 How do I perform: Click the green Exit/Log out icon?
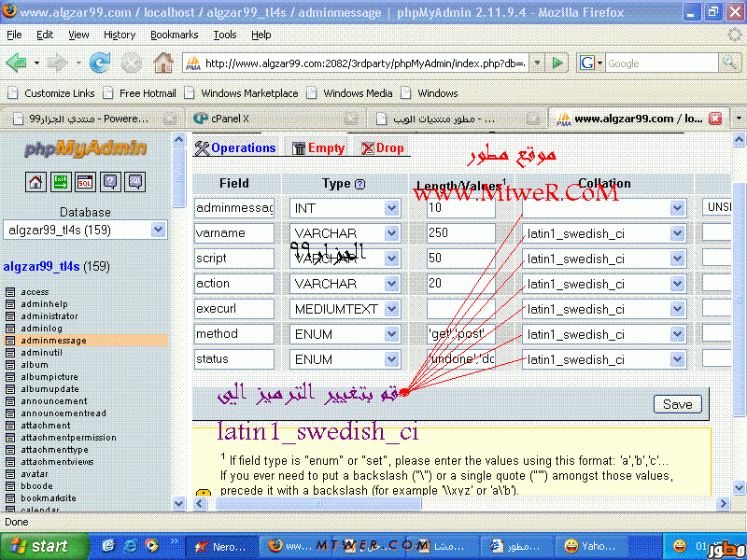click(61, 182)
